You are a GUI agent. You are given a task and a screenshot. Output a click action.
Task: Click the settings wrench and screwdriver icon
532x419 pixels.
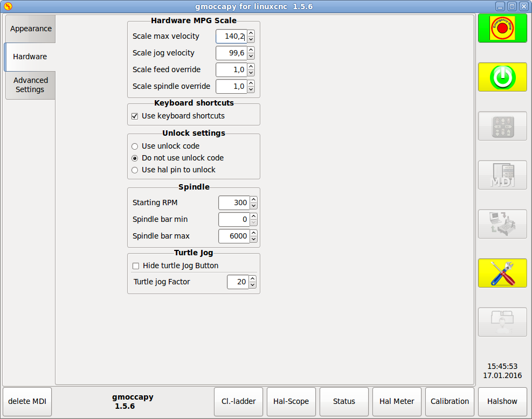click(502, 273)
